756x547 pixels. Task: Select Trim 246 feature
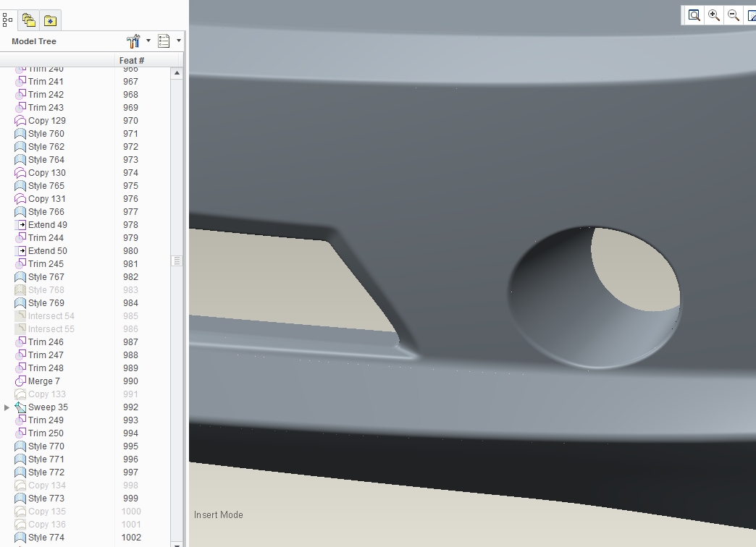(46, 342)
